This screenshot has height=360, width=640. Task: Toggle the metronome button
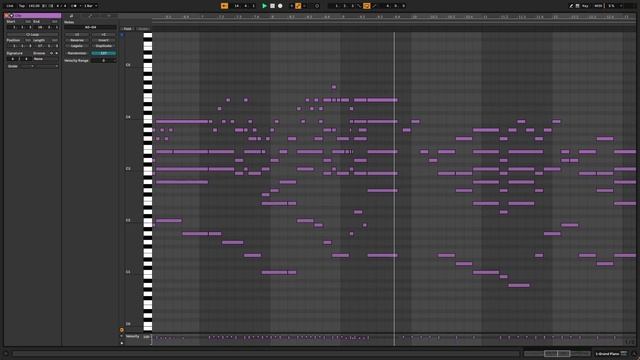(x=74, y=6)
